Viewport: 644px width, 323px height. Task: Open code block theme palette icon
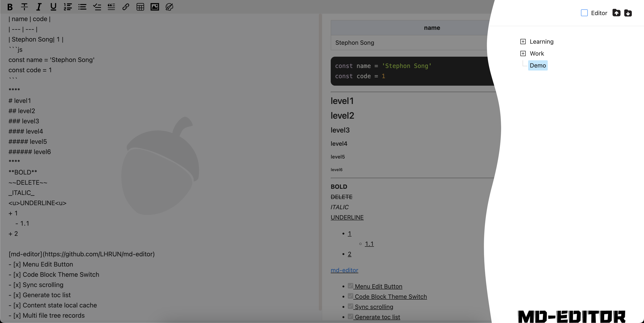pyautogui.click(x=169, y=7)
